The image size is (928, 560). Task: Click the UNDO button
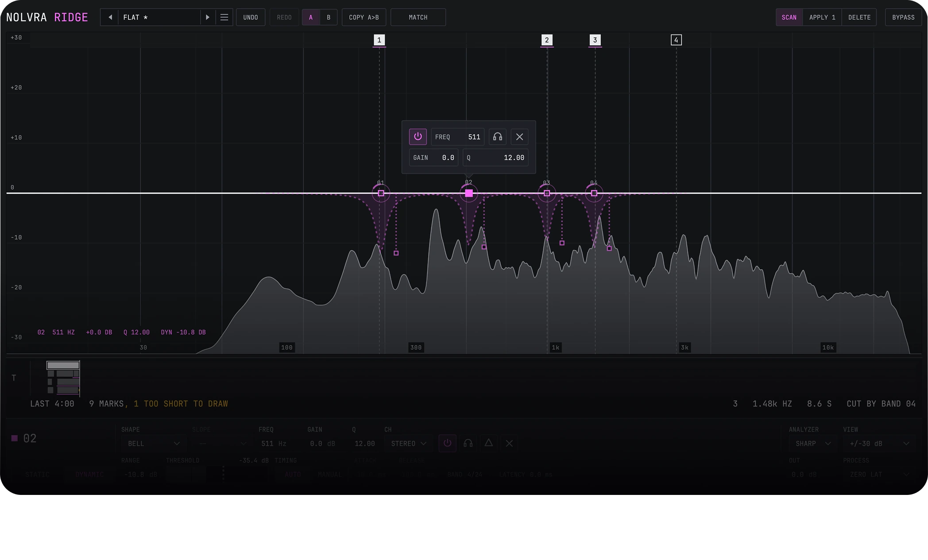point(251,17)
